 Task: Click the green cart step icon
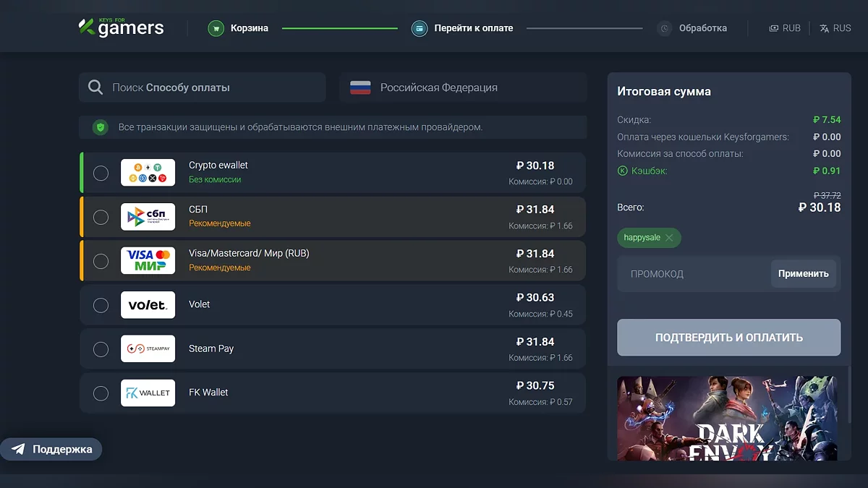point(216,28)
